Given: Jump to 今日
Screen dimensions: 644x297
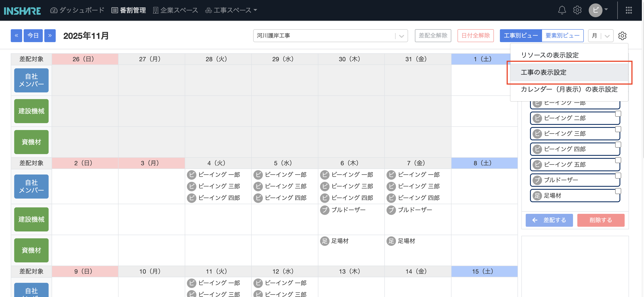Looking at the screenshot, I should point(33,36).
